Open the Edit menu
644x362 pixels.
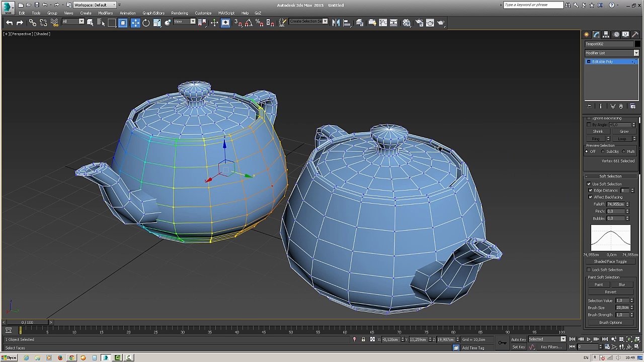coord(22,13)
